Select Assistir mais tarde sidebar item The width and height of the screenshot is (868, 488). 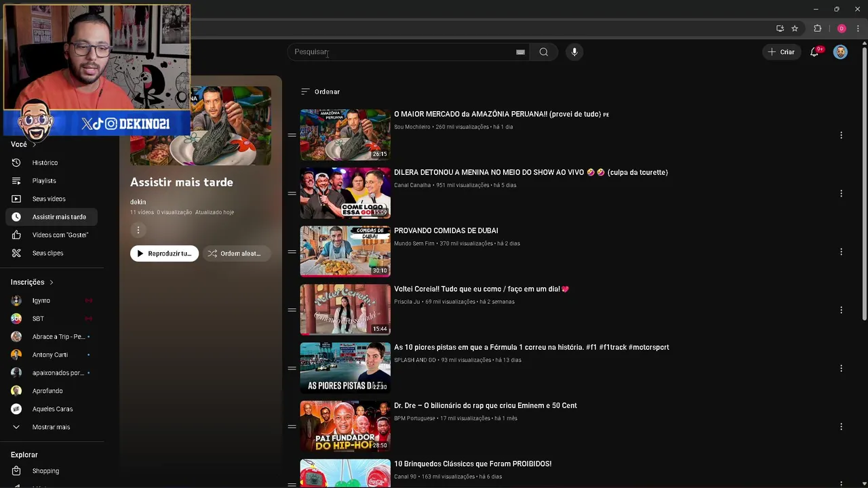pos(52,217)
